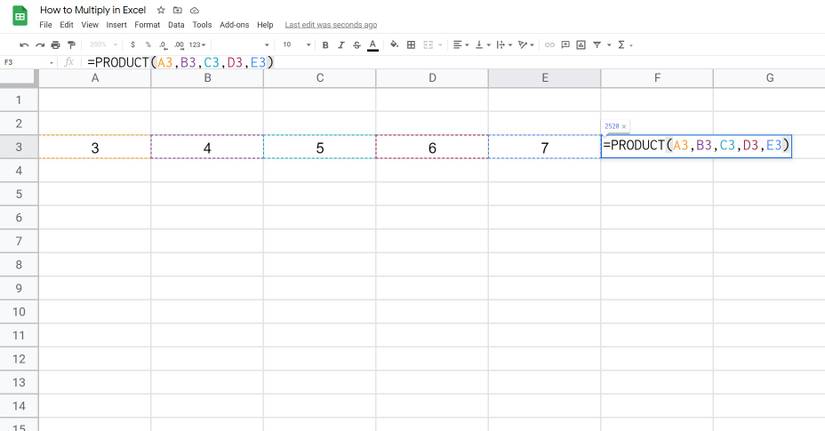Select row 7 header
Screen dimensions: 825x431
19,241
